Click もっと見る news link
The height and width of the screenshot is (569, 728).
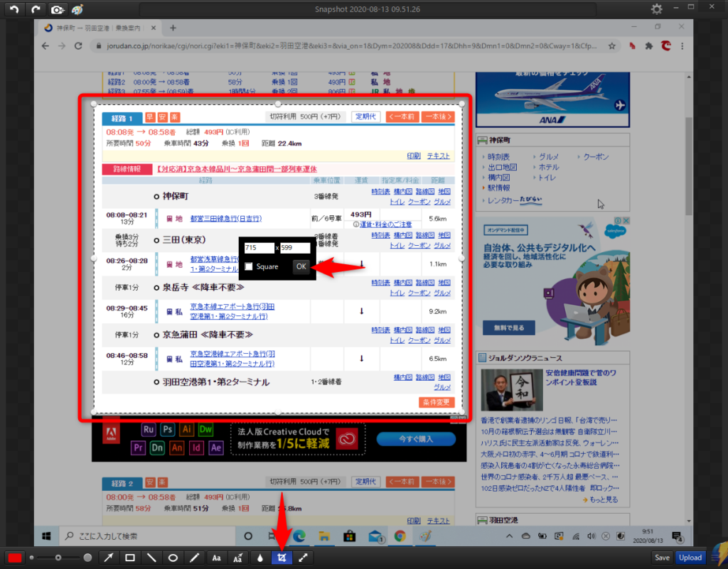(603, 499)
